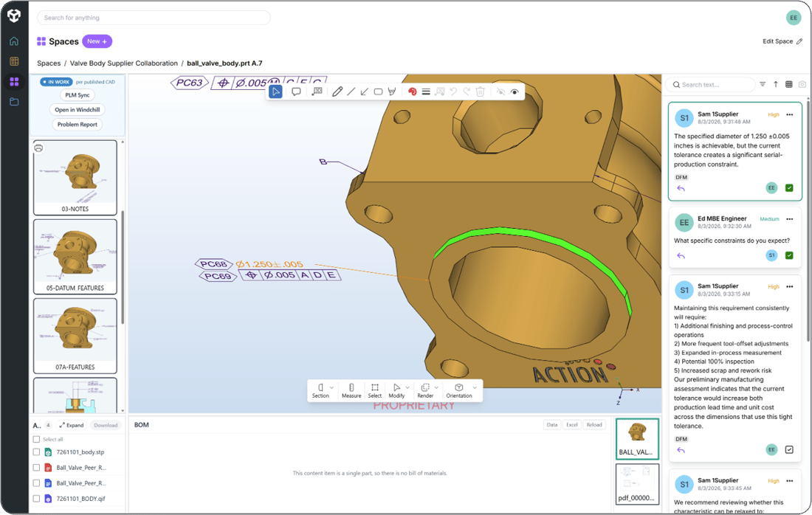Viewport: 812px width, 515px height.
Task: Expand the Render dropdown arrow
Action: click(x=436, y=387)
